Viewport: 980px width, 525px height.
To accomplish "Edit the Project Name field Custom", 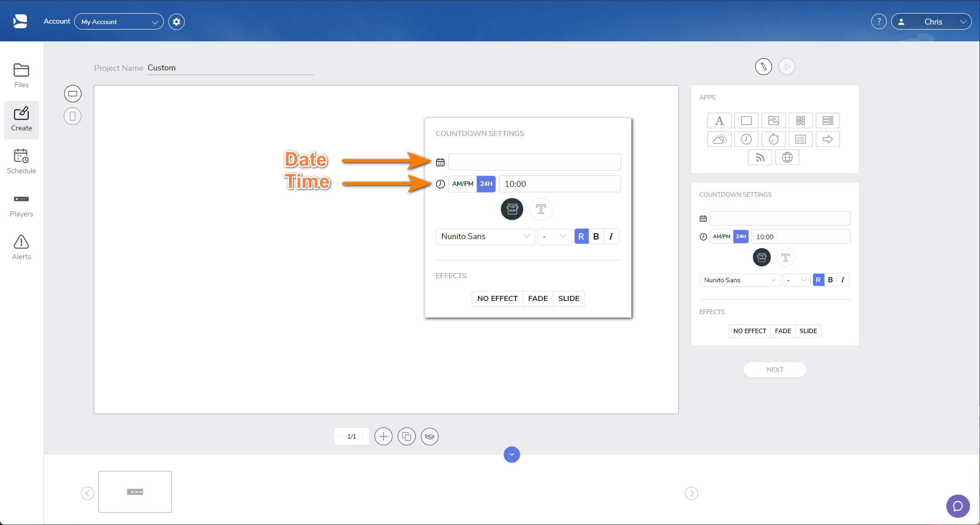I will click(230, 68).
